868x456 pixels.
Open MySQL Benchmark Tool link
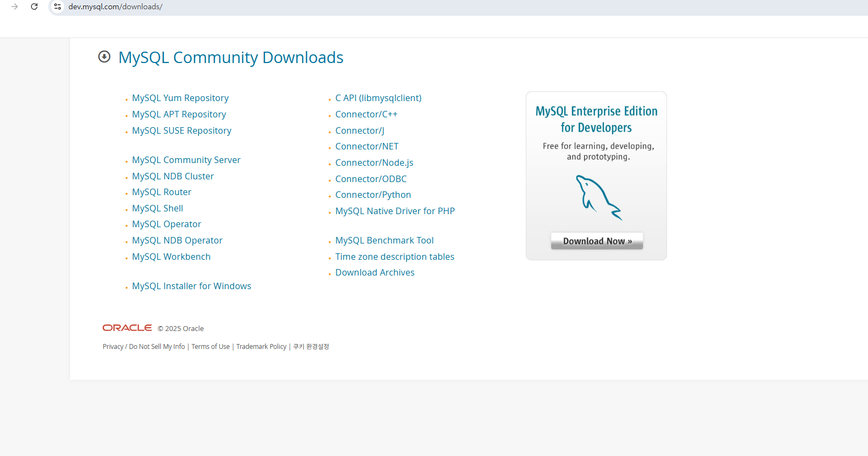[384, 240]
